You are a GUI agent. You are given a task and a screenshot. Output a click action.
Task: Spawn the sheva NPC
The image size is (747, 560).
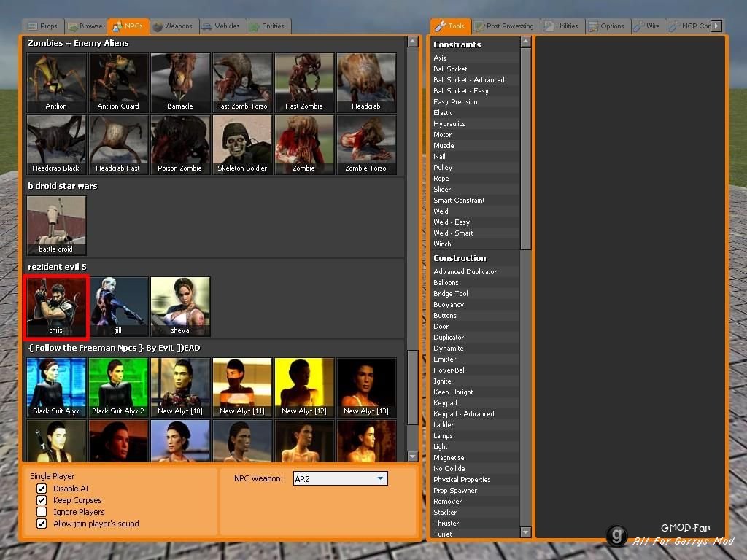[x=180, y=306]
